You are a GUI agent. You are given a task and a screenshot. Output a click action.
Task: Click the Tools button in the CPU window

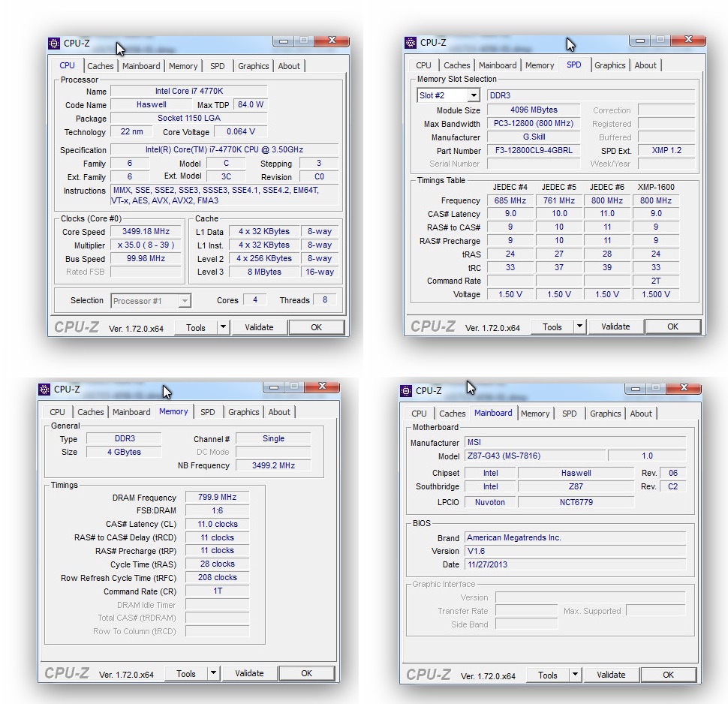click(195, 327)
